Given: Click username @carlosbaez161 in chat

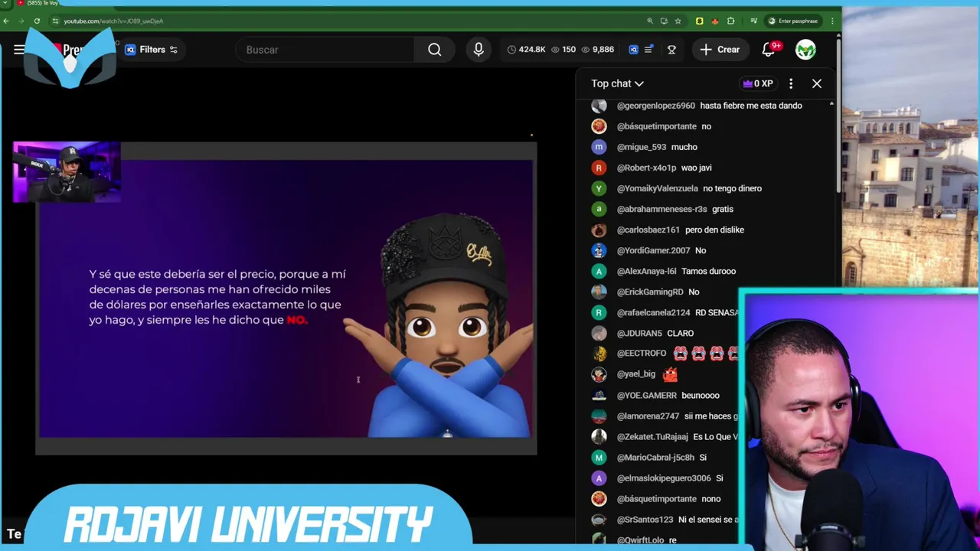Looking at the screenshot, I should pyautogui.click(x=648, y=230).
